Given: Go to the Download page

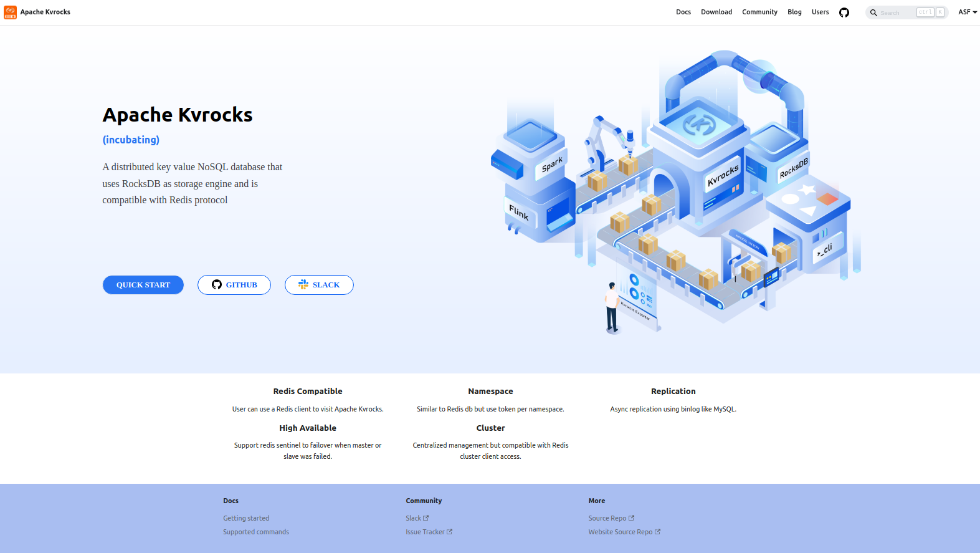Looking at the screenshot, I should click(x=716, y=12).
